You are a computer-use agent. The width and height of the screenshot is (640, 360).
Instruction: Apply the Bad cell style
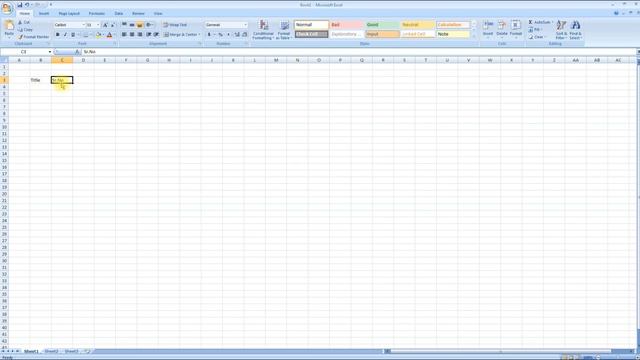click(346, 25)
